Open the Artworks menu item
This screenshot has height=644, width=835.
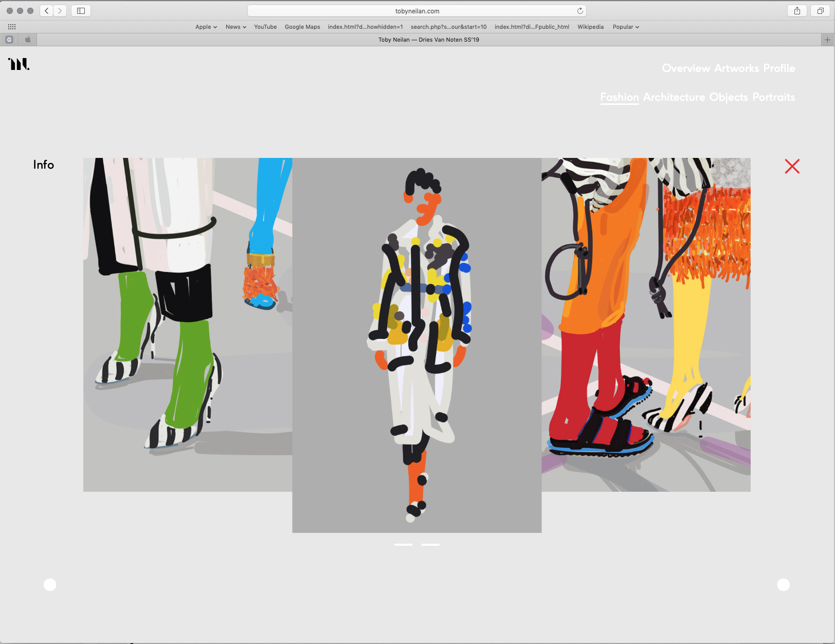736,68
